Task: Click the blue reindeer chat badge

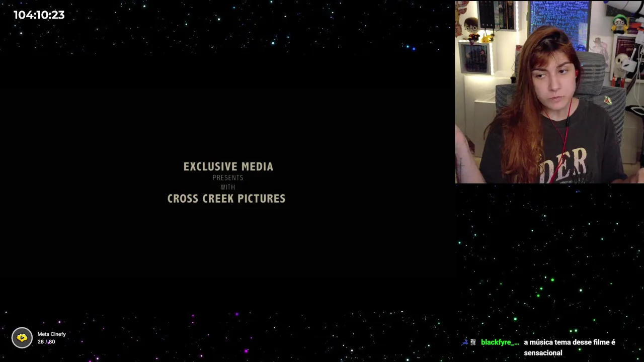Action: pyautogui.click(x=465, y=342)
